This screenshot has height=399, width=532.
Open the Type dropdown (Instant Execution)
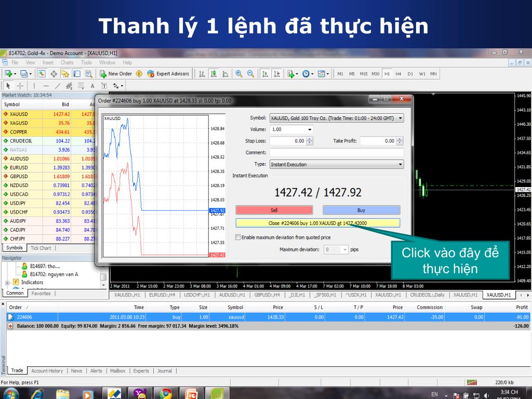[x=337, y=164]
